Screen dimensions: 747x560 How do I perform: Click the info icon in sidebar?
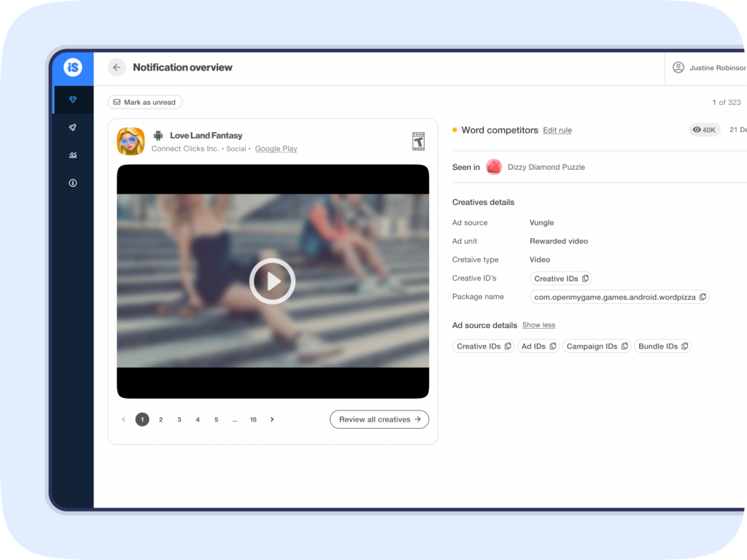point(73,183)
